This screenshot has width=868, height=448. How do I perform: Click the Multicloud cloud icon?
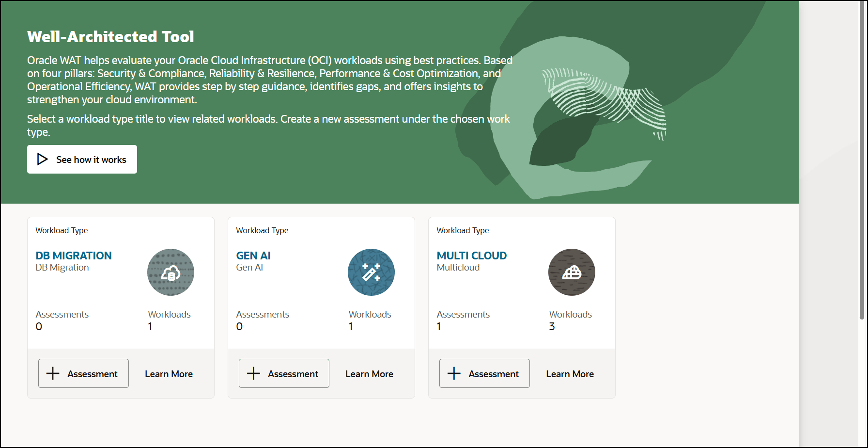572,272
